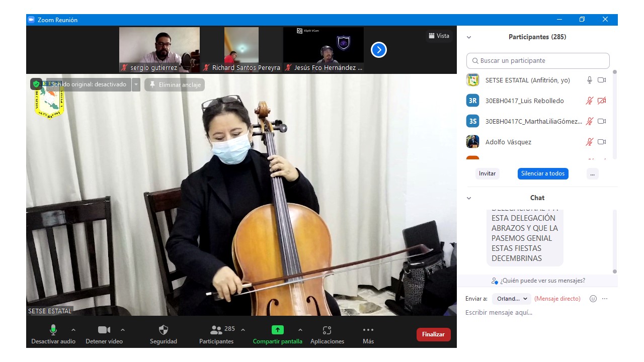Image resolution: width=644 pixels, height=362 pixels.
Task: Click Detener vídeo camera icon
Action: pos(104,330)
